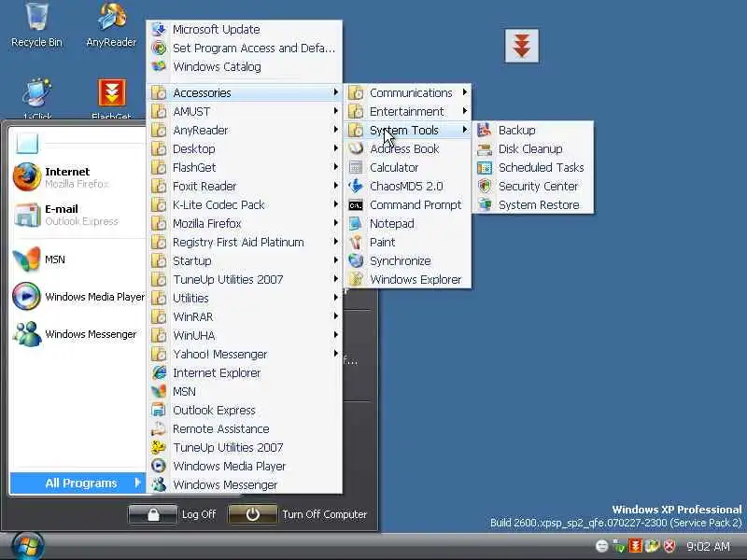Click the Start orb button
The width and height of the screenshot is (747, 560).
(x=27, y=546)
